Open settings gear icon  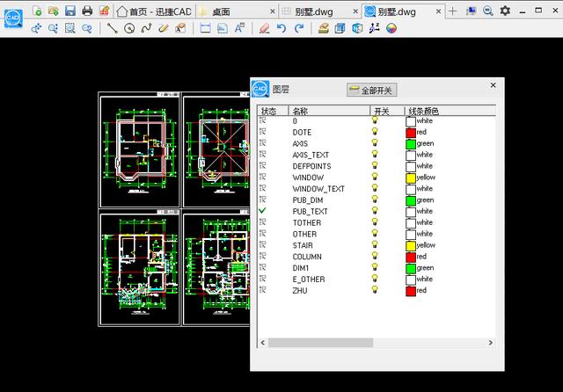[x=505, y=11]
